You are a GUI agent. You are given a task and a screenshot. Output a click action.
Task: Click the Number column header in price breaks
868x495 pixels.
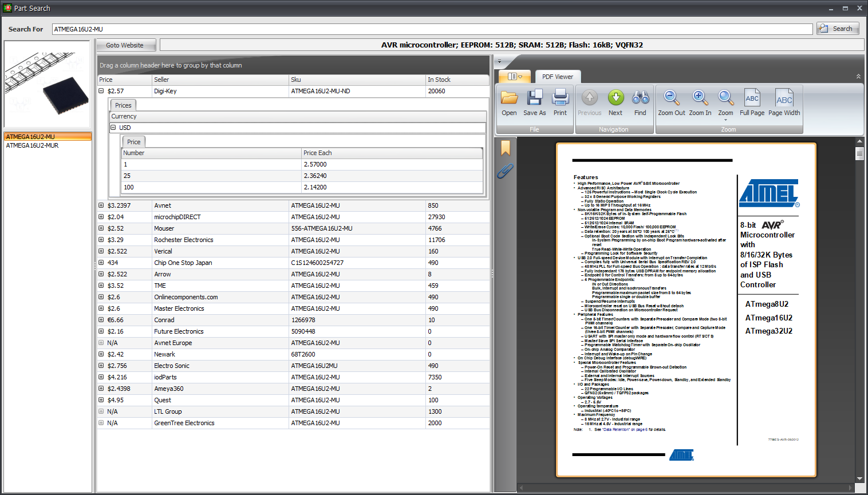[x=211, y=153]
